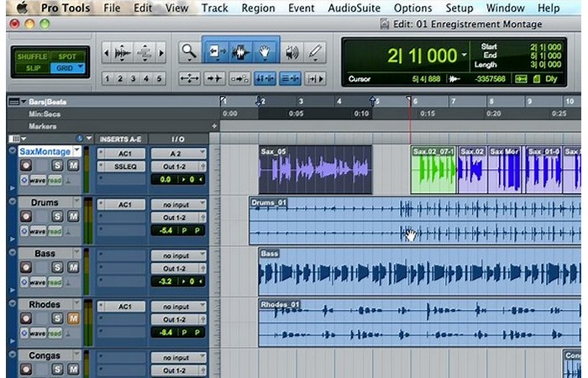The height and width of the screenshot is (378, 588).
Task: Open Drums track view selector 'wave'
Action: tap(38, 230)
